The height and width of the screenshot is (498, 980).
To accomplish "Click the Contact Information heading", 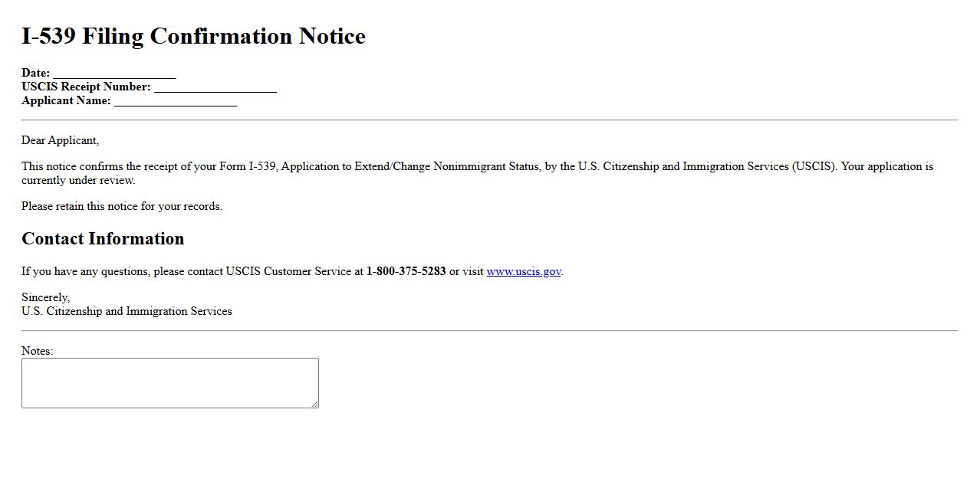I will point(103,239).
